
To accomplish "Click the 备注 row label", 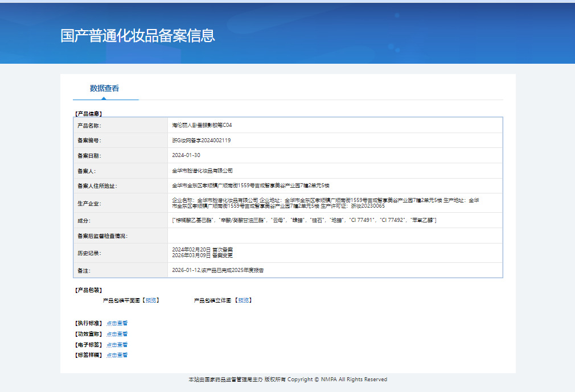I will (84, 271).
